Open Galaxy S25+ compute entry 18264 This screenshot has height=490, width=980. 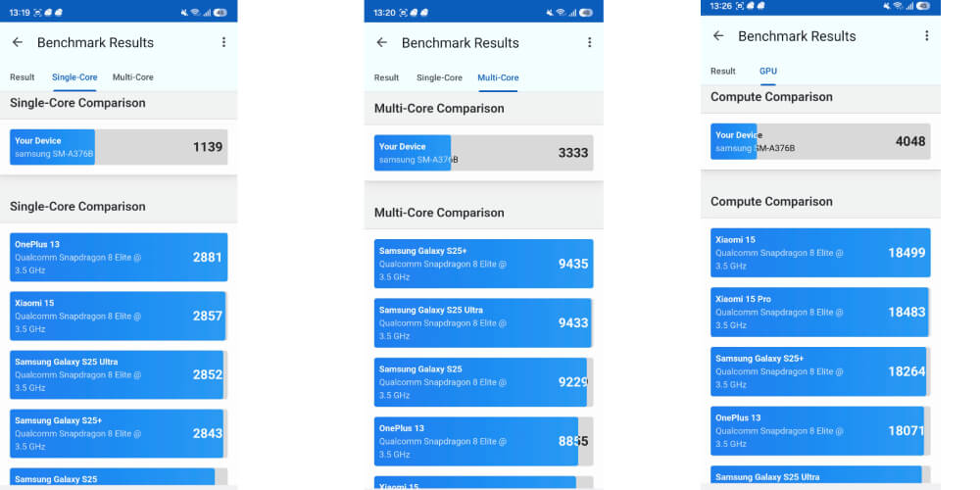tap(820, 371)
